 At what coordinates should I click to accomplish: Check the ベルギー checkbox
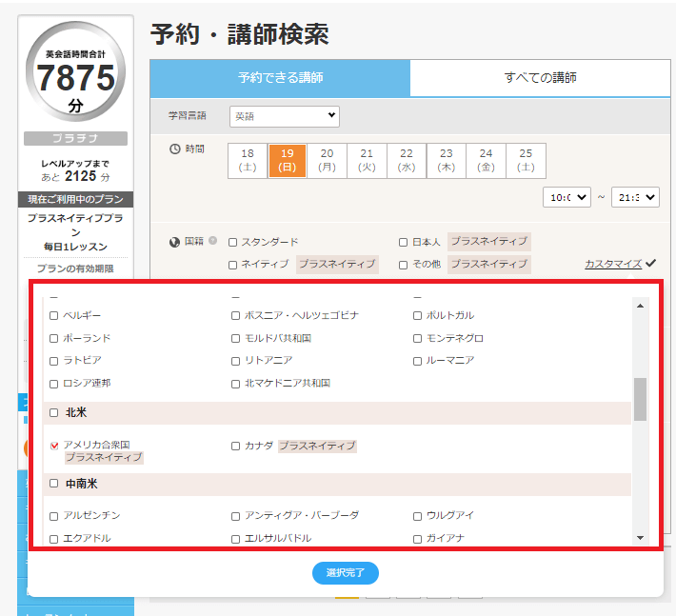54,315
